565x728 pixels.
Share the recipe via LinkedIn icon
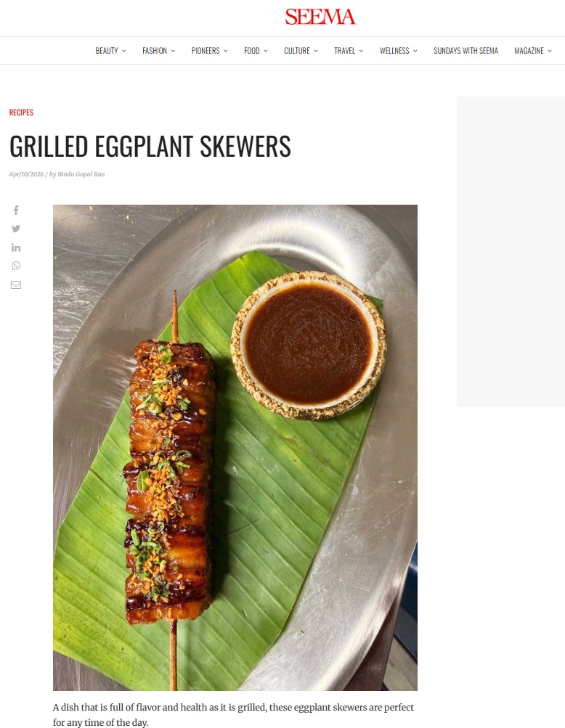[16, 248]
